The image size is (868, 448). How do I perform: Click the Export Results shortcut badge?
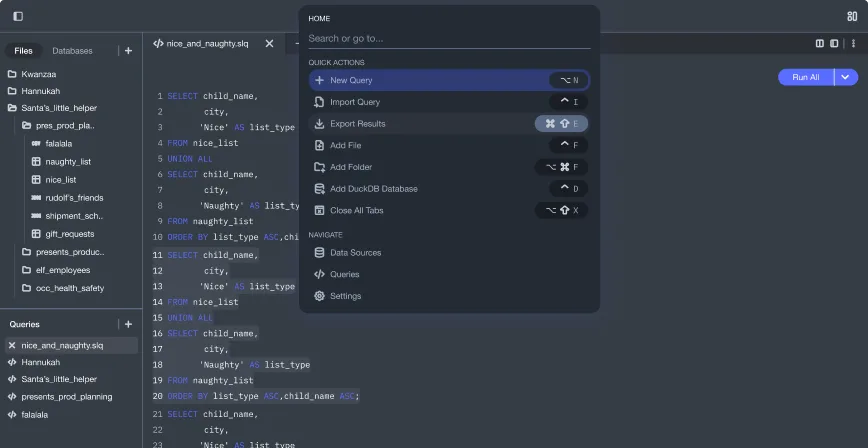561,123
